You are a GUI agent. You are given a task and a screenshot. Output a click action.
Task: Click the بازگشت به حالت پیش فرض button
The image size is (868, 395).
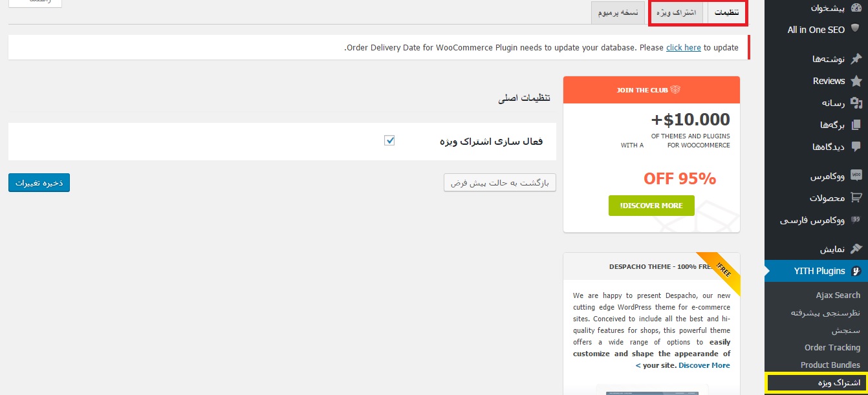click(x=500, y=183)
